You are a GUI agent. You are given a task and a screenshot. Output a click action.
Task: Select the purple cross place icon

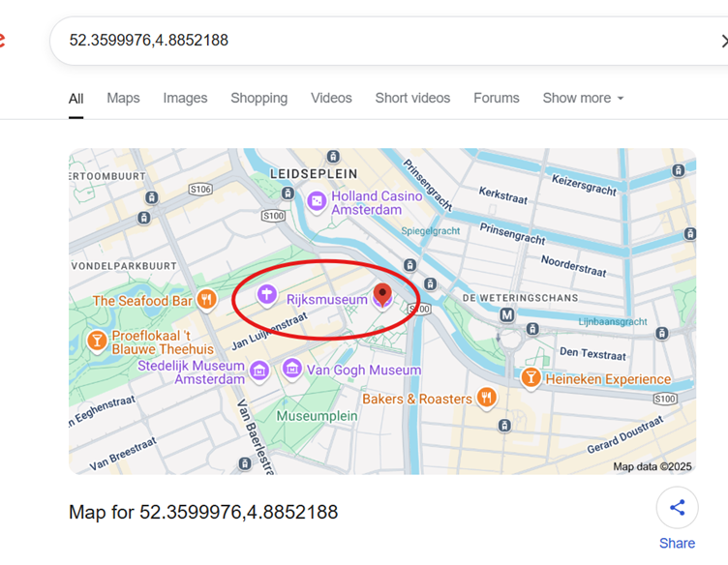(x=267, y=295)
